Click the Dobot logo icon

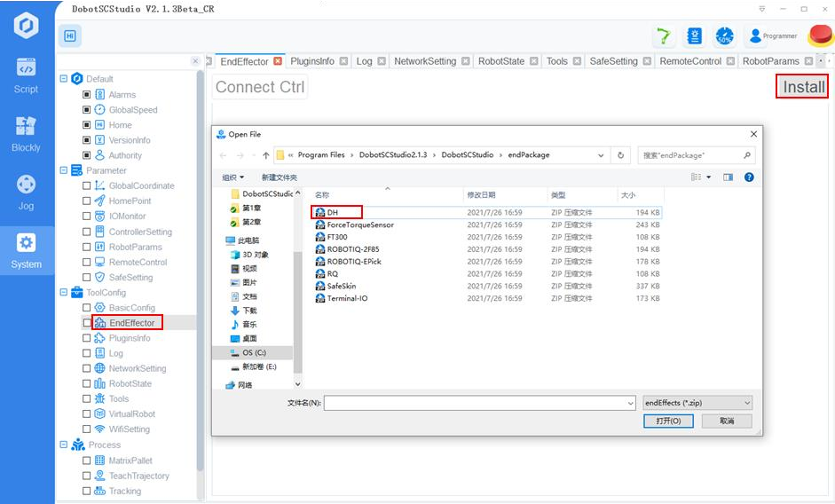[26, 25]
